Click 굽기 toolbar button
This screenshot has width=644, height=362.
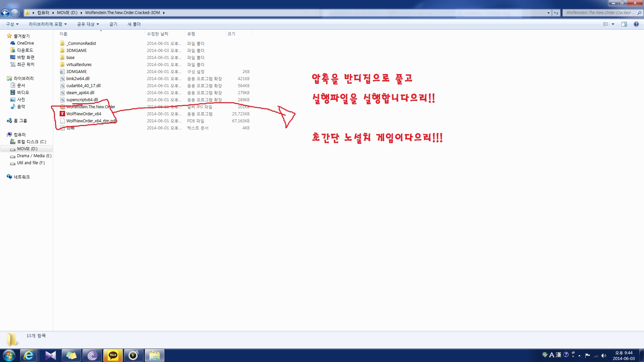(x=113, y=24)
